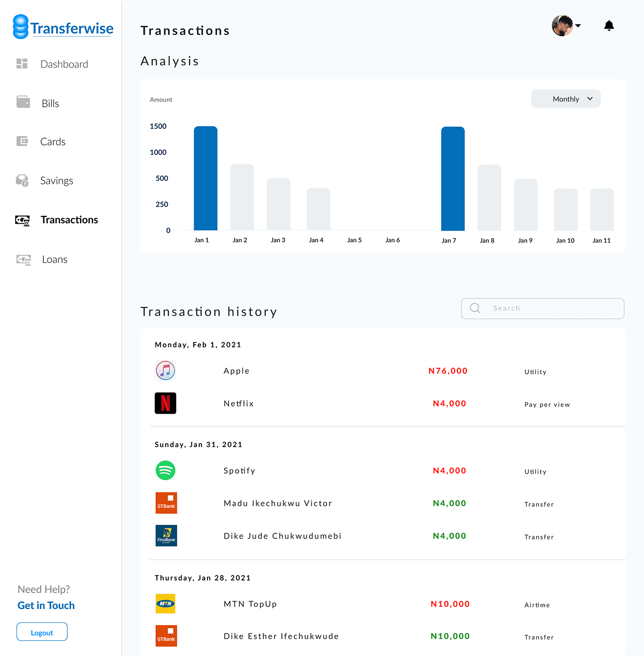Click the Netflix logo icon
The height and width of the screenshot is (656, 644).
coord(166,403)
